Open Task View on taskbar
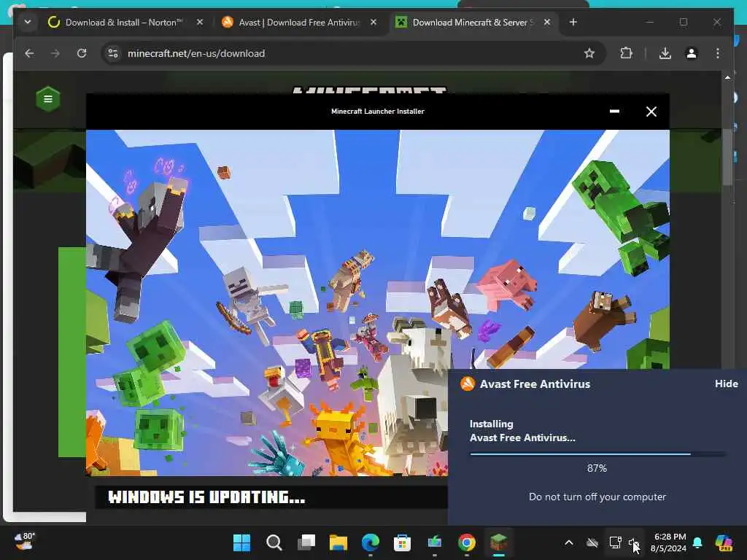This screenshot has width=747, height=560. tap(306, 542)
